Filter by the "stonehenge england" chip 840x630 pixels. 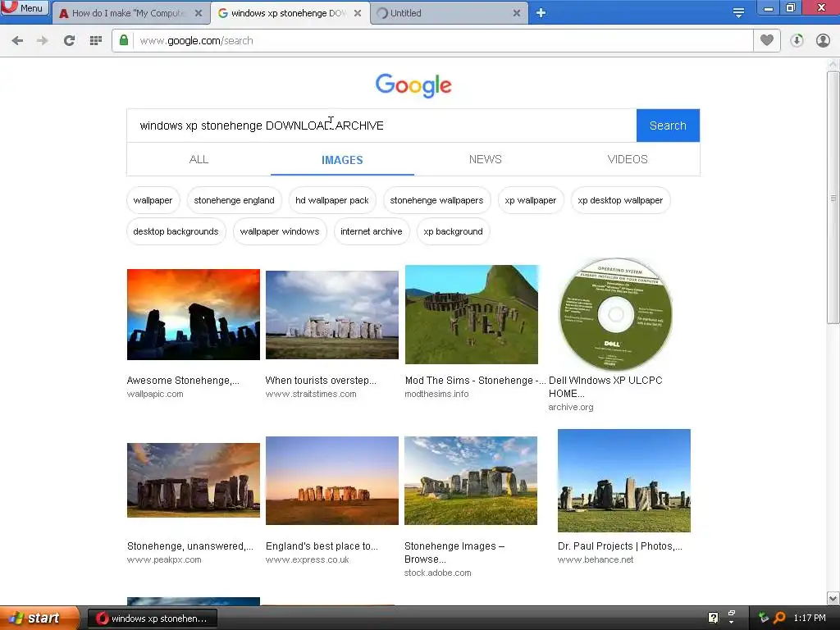coord(234,200)
